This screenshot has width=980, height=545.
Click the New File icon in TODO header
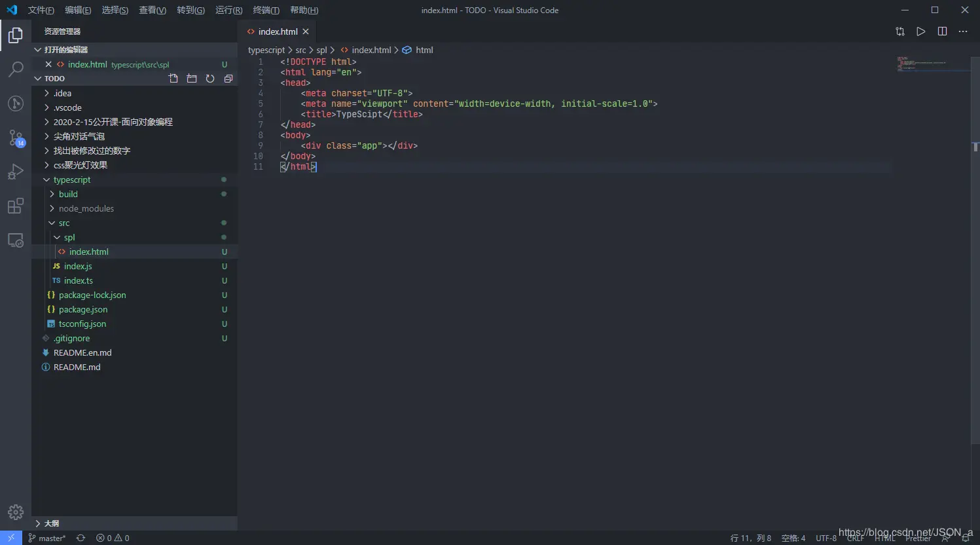[173, 79]
